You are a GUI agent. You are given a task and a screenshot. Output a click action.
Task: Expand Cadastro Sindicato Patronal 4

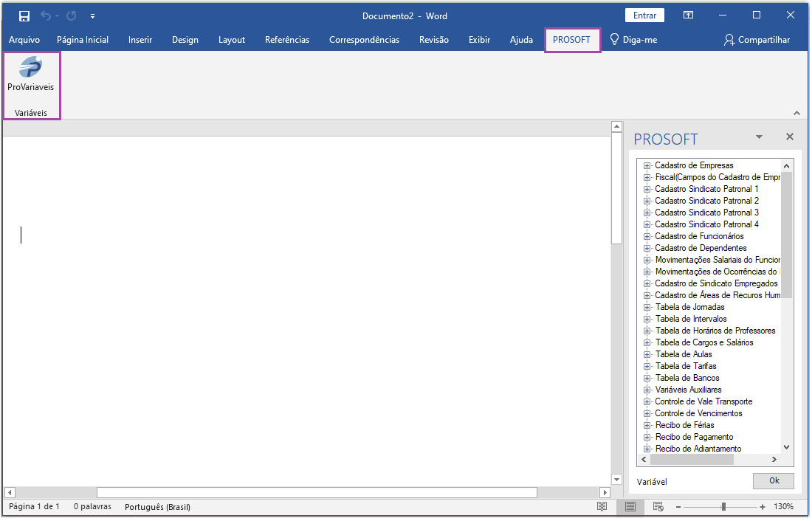tap(647, 225)
